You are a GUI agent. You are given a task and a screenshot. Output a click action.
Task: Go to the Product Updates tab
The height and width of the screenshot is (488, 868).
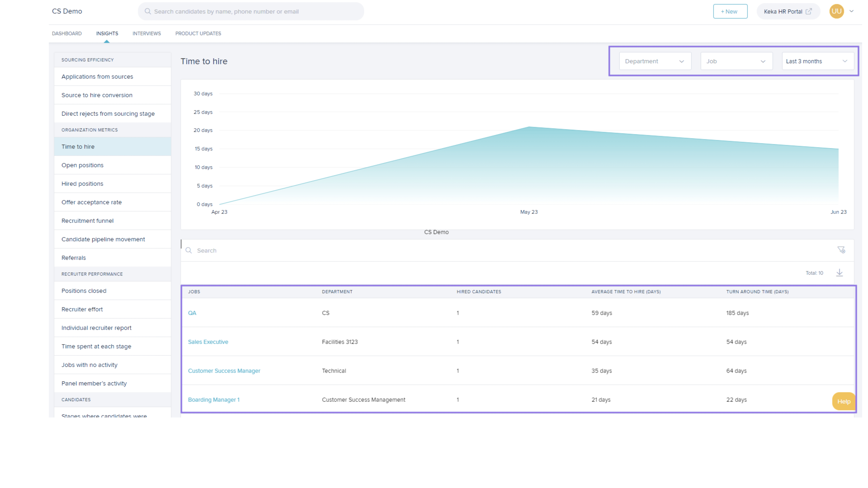pos(198,33)
